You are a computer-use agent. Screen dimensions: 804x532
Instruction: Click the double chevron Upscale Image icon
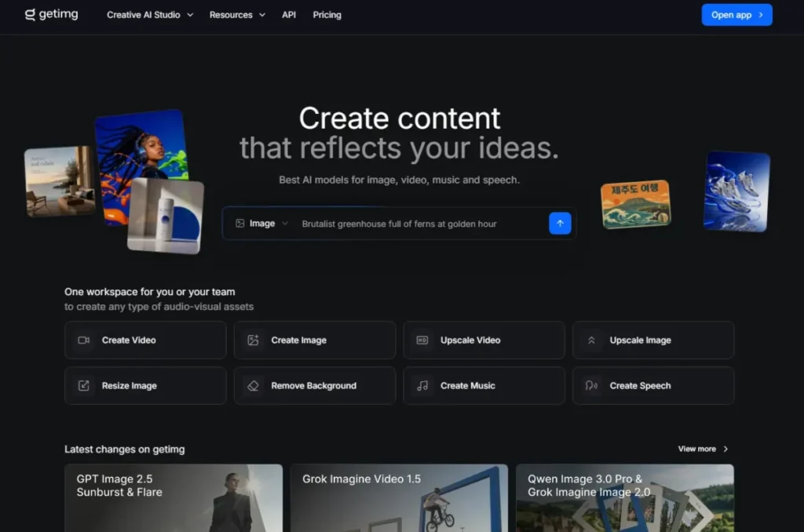tap(591, 341)
